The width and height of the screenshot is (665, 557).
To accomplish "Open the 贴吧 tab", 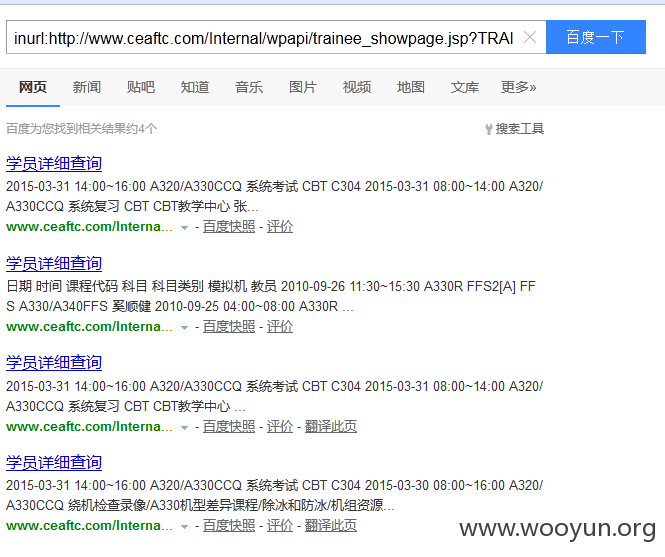I will tap(140, 87).
